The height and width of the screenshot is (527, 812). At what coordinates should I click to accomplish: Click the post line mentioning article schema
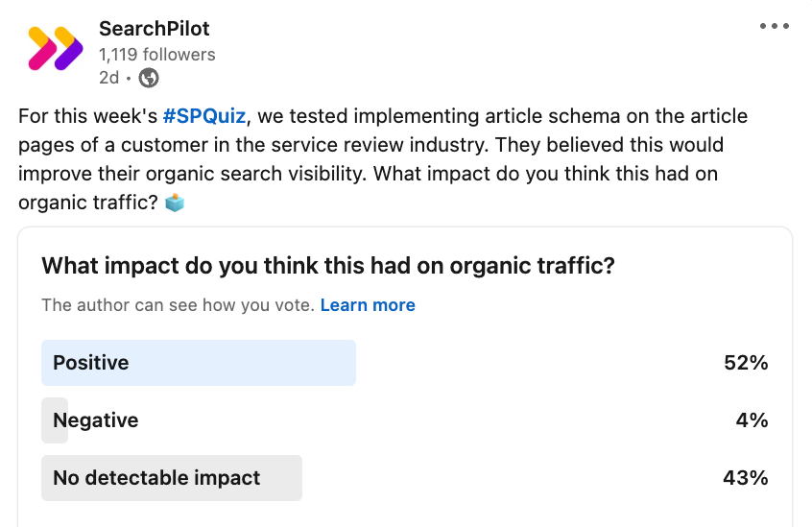[383, 116]
